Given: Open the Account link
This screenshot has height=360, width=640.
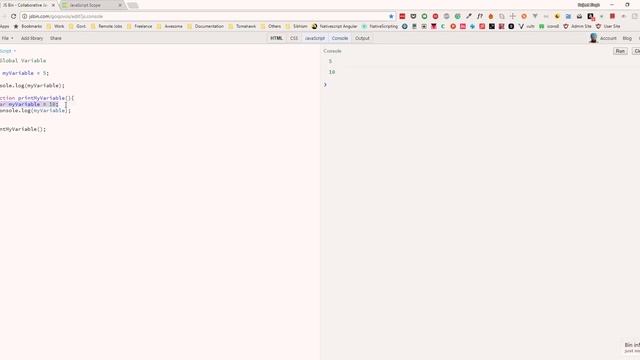Looking at the screenshot, I should coord(608,38).
